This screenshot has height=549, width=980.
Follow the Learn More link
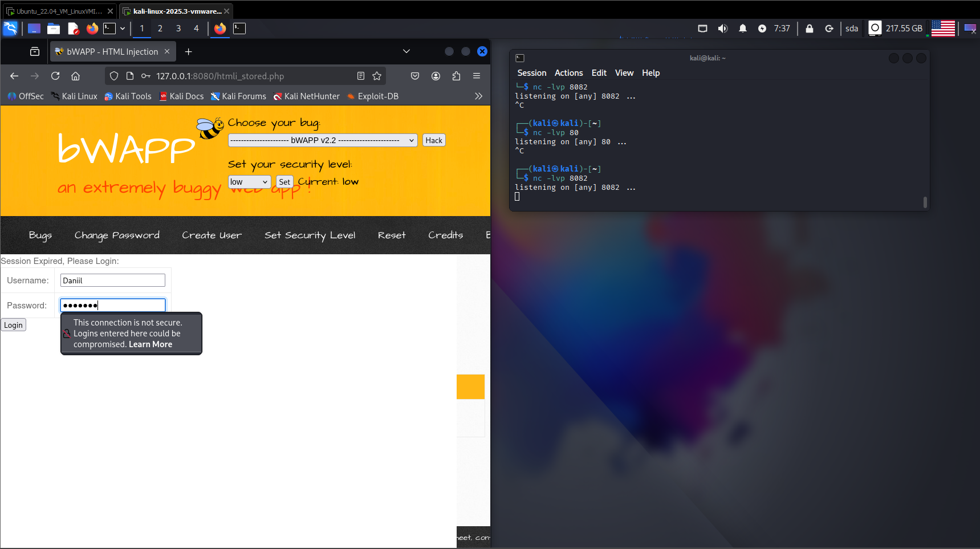[x=151, y=344]
